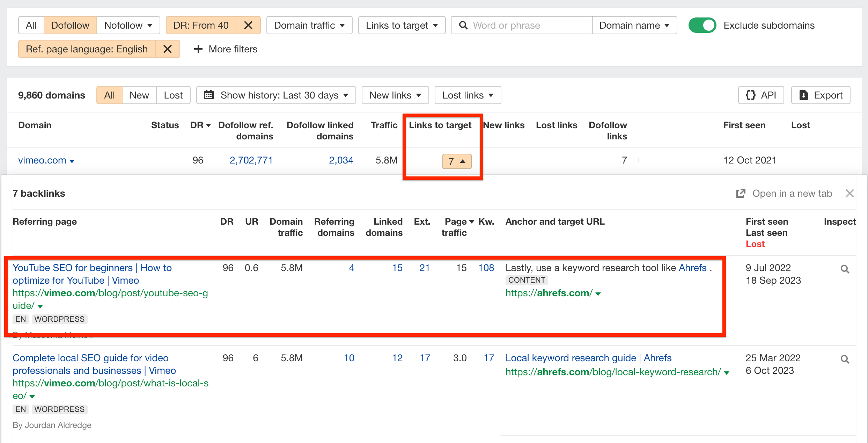Viewport: 868px width, 443px height.
Task: Select the All link type filter
Action: pyautogui.click(x=31, y=25)
